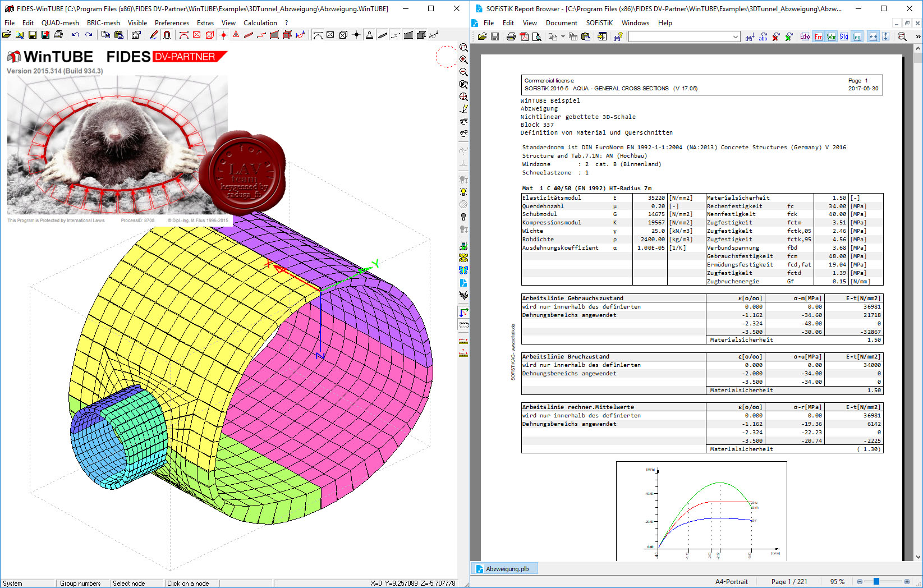This screenshot has width=923, height=588.
Task: Select the red cube volume tool
Action: [210, 35]
